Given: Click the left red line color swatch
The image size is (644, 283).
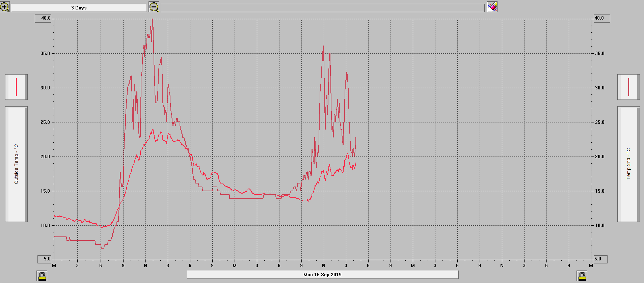Looking at the screenshot, I should 16,87.
